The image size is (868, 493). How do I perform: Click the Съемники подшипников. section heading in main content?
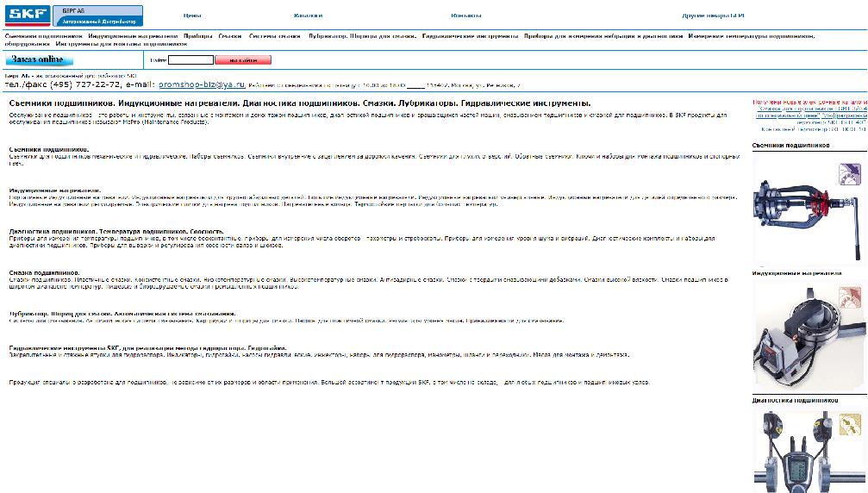[x=49, y=149]
